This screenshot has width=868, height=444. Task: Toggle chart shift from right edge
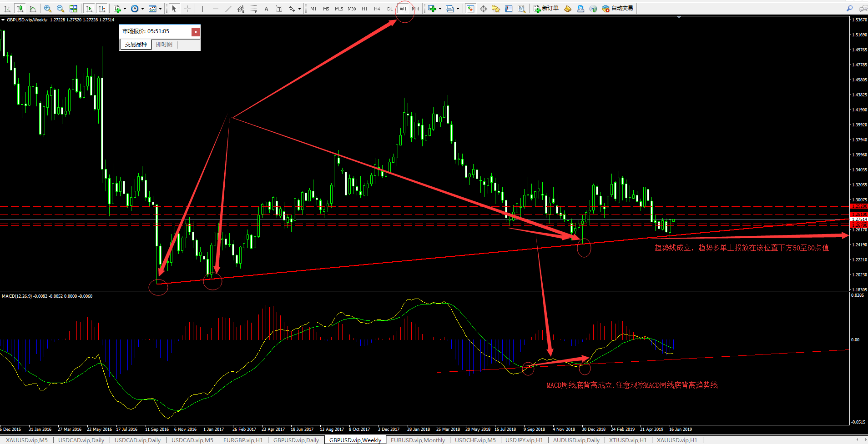tap(102, 9)
